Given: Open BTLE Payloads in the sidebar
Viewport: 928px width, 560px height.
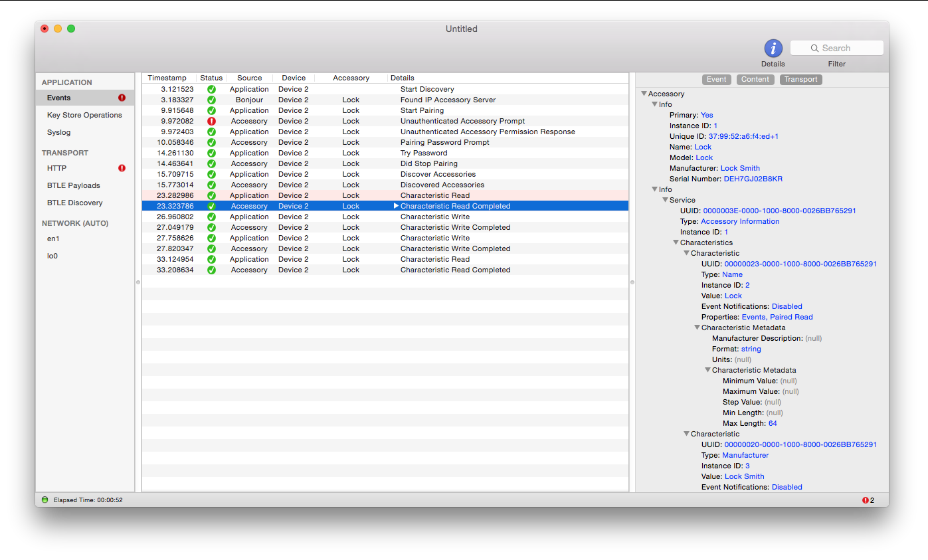Looking at the screenshot, I should click(85, 185).
